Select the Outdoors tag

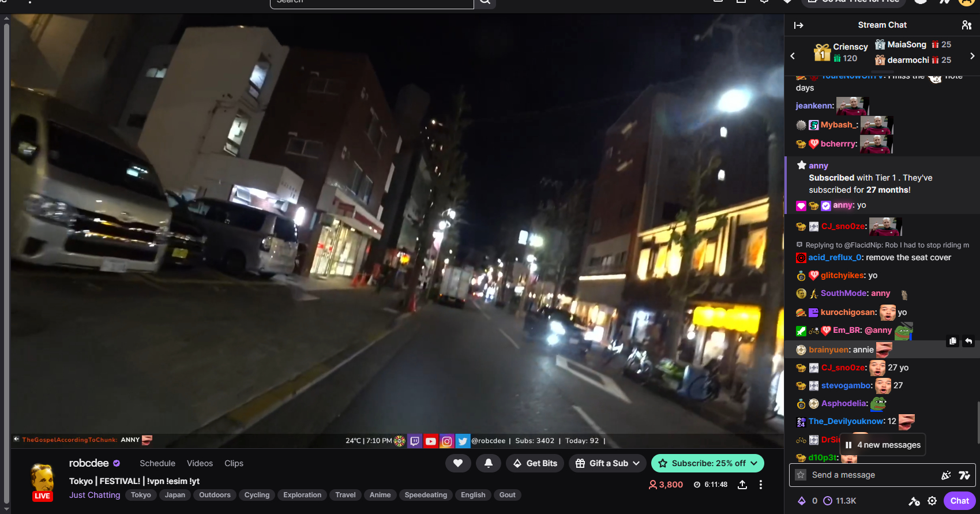[215, 495]
